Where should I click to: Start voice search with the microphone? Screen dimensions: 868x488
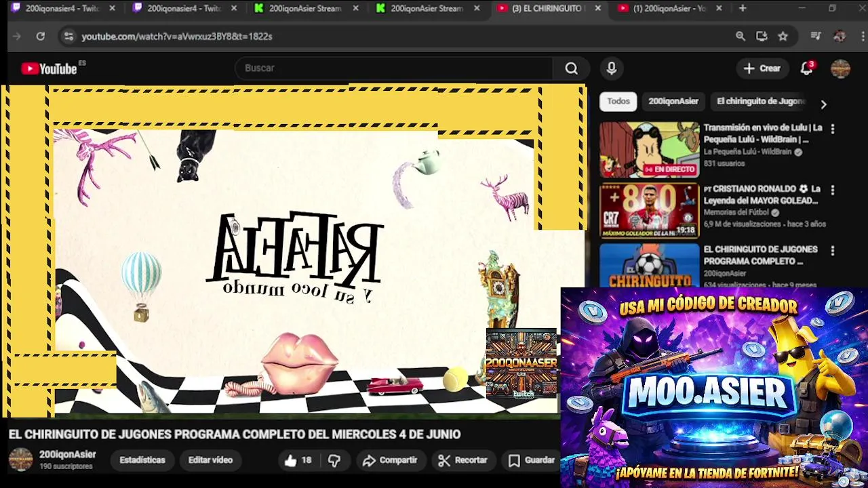coord(612,68)
